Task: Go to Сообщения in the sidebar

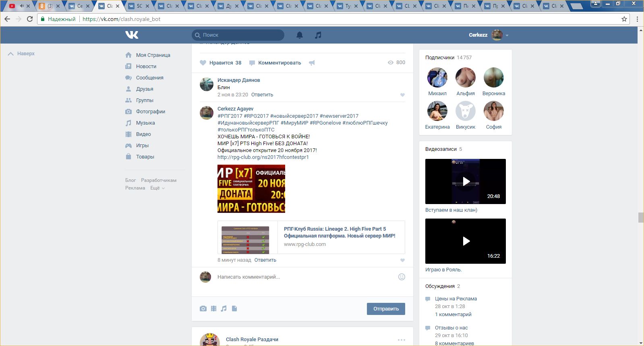Action: pyautogui.click(x=149, y=78)
